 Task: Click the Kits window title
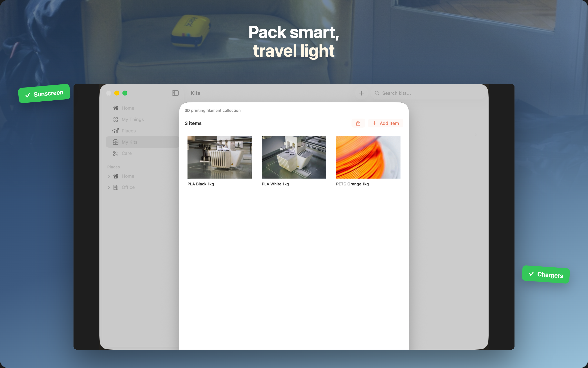point(196,93)
